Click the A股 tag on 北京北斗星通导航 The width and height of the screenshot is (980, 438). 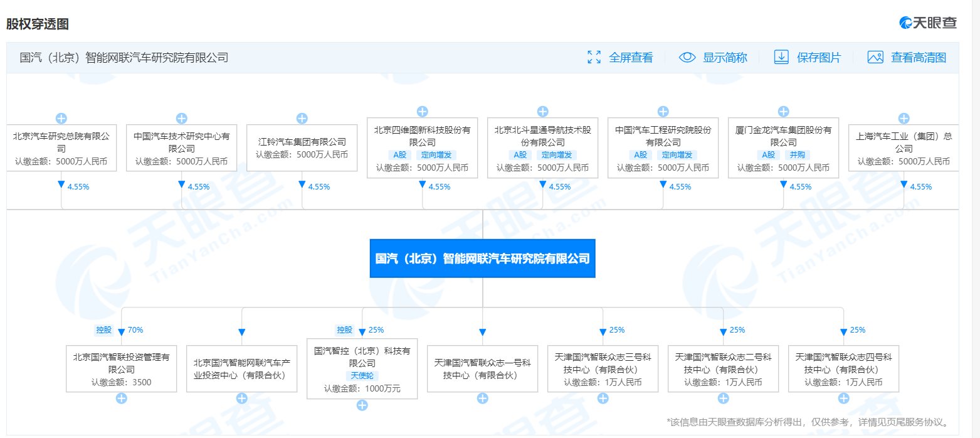pos(520,155)
